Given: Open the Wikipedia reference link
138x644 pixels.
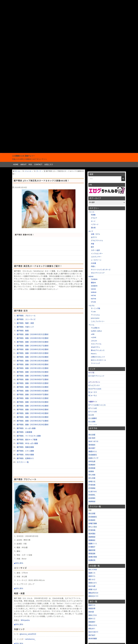Looking at the screenshot, I should click(x=25, y=620).
